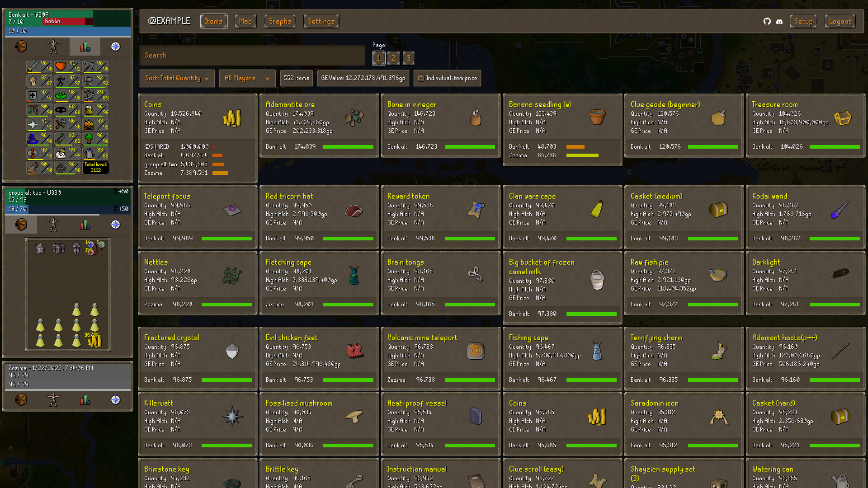Jump to page 3 of items
The height and width of the screenshot is (488, 868).
(408, 58)
